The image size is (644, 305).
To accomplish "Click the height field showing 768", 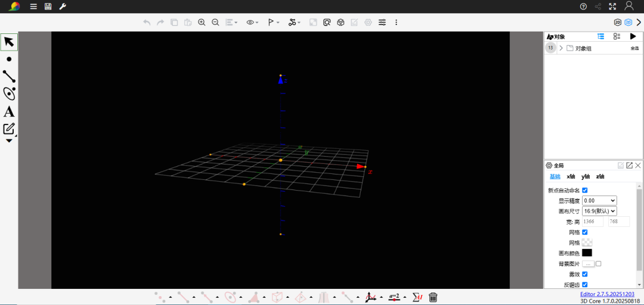I will pyautogui.click(x=619, y=222).
